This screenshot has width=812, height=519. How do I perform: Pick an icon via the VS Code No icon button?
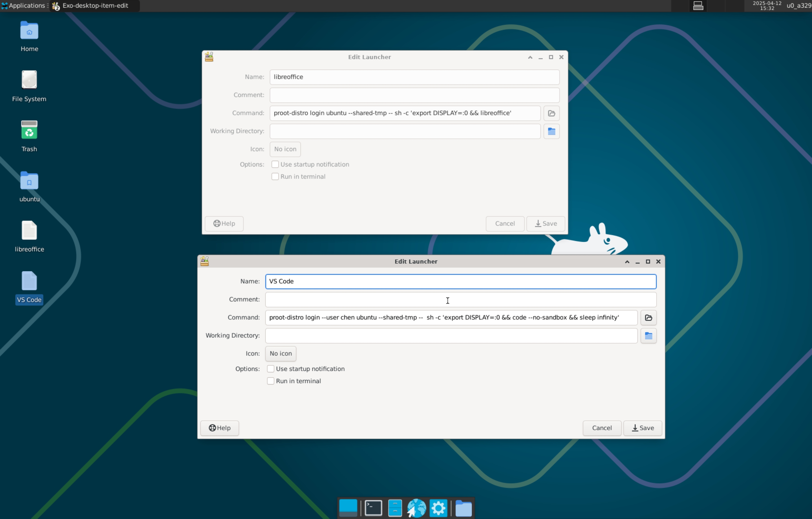click(281, 354)
